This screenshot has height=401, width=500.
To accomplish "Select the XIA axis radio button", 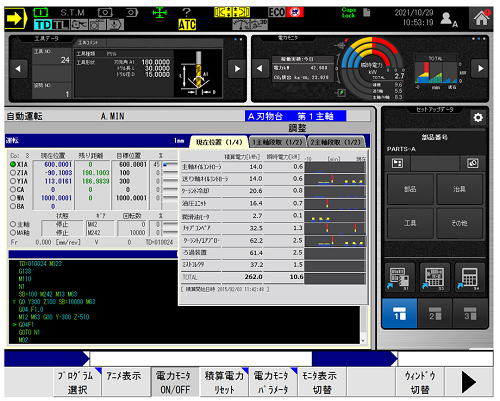I will point(13,164).
